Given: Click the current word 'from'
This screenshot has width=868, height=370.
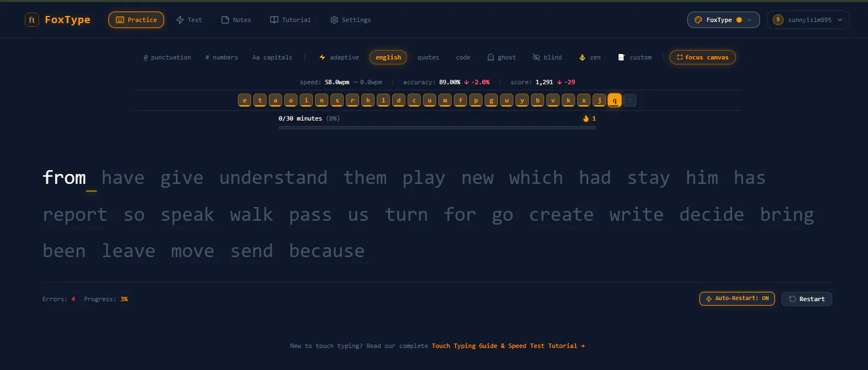Looking at the screenshot, I should pos(64,178).
